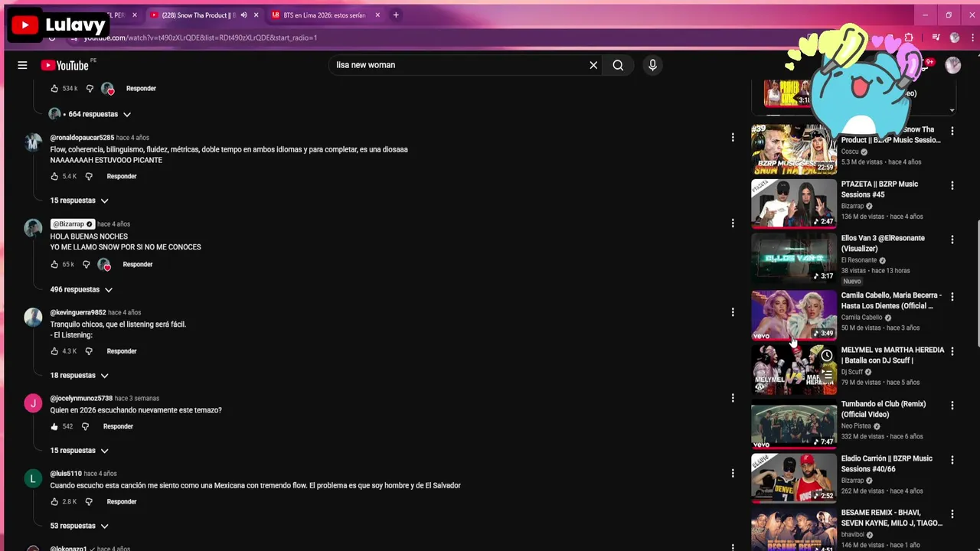Expand 15 respuestas under jocelynmunoz comment

coord(80,451)
